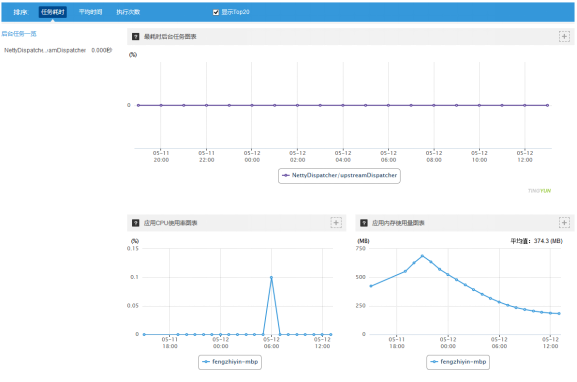Toggle fengzhiyin-mbp legend in memory chart
This screenshot has height=382, width=577.
(458, 362)
